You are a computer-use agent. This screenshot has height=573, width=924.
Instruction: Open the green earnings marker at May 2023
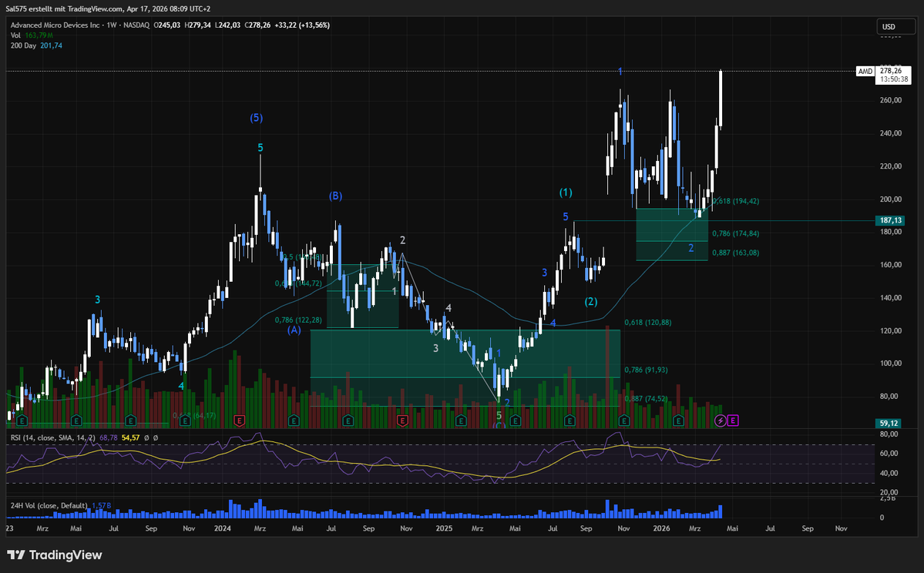pos(76,421)
